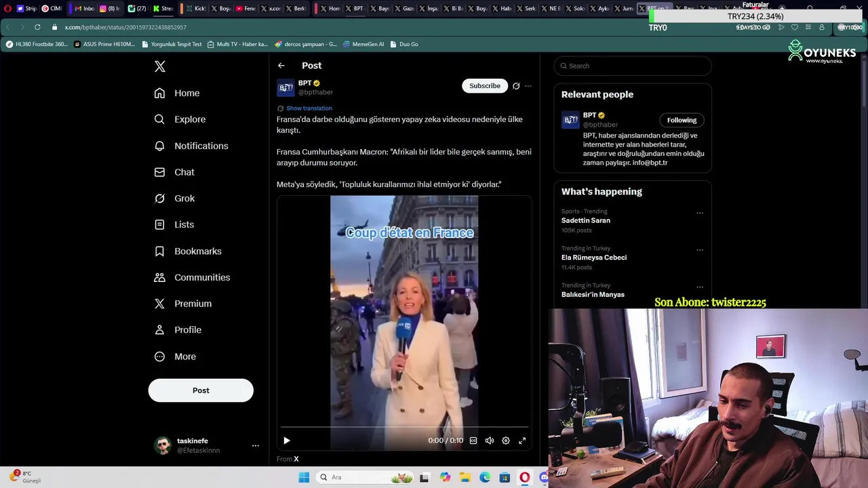Open Microsoft Store on taskbar
Screen dimensions: 868x488
[x=505, y=477]
